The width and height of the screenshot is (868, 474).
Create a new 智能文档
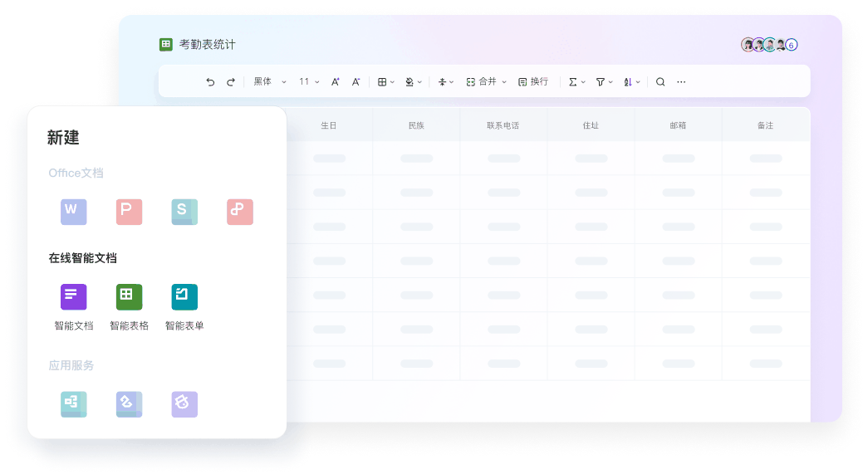pyautogui.click(x=74, y=296)
